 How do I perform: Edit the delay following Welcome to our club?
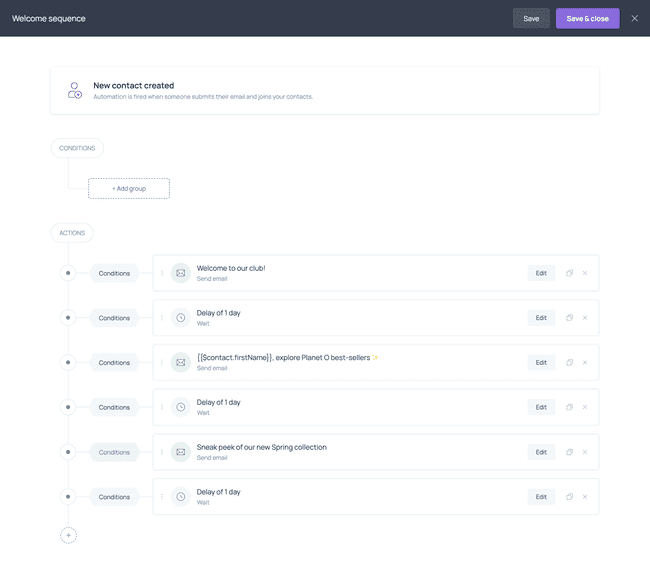(541, 318)
